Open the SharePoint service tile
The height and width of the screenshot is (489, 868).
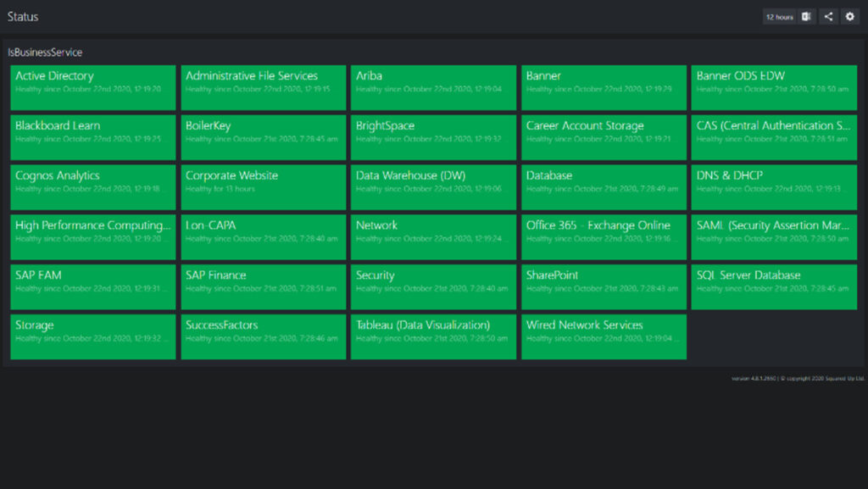tap(604, 286)
